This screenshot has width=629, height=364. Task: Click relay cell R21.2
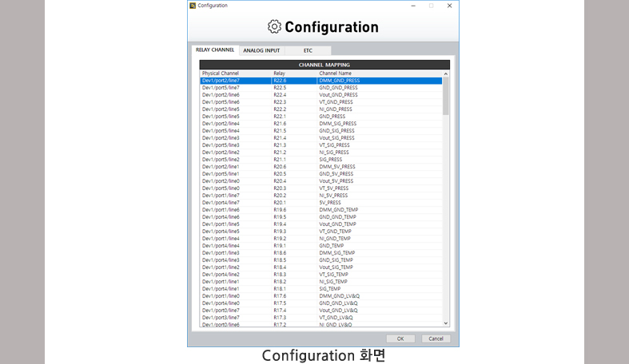coord(280,152)
